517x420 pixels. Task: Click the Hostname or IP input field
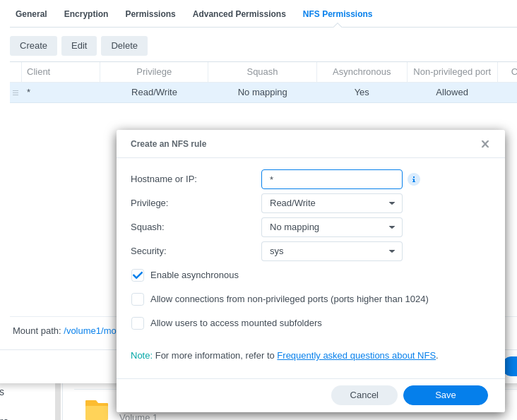click(331, 179)
